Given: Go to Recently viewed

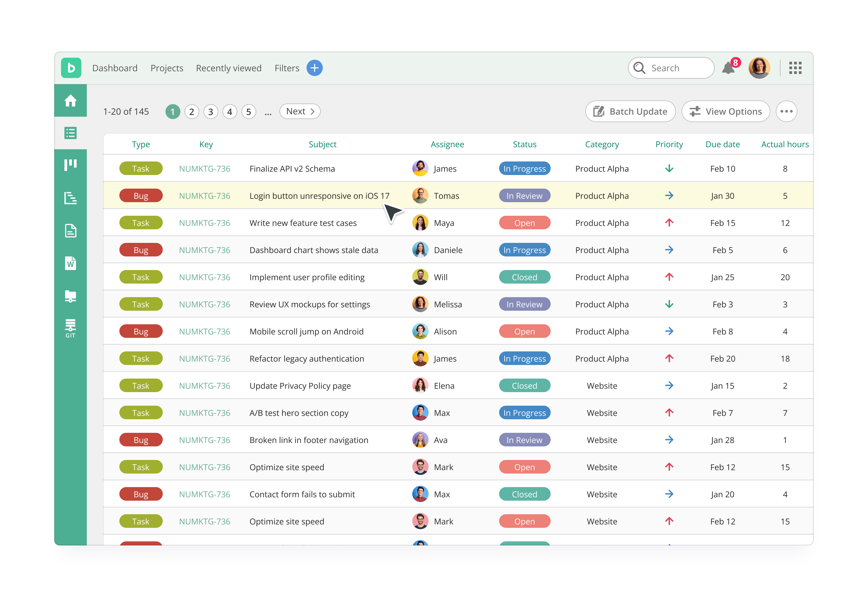Looking at the screenshot, I should tap(228, 68).
